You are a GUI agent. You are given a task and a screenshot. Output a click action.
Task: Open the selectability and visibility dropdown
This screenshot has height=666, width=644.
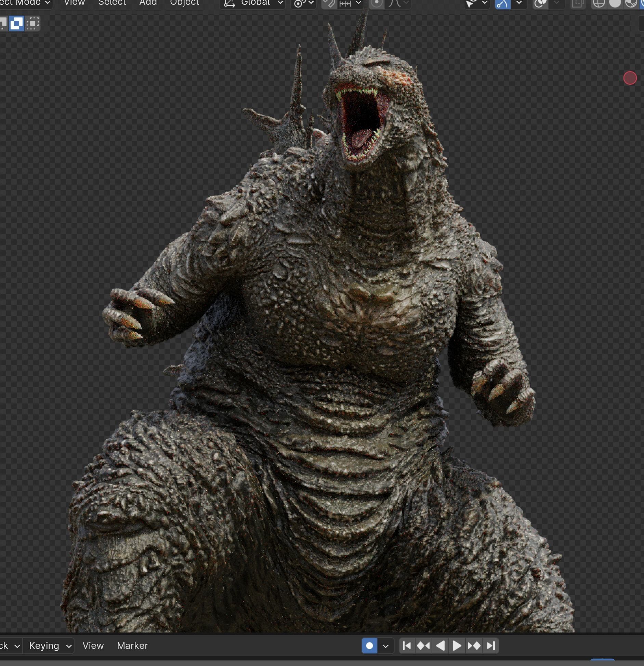tap(476, 3)
